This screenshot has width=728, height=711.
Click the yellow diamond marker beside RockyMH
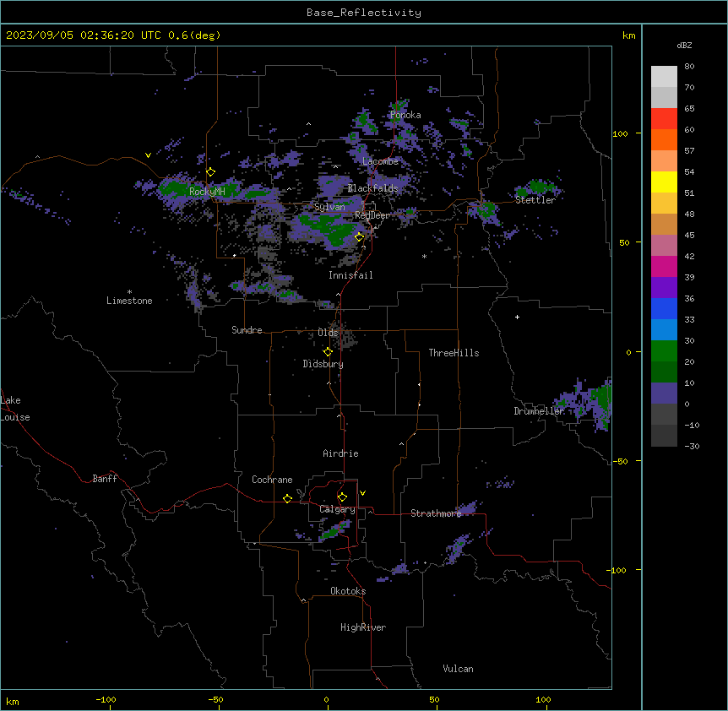(210, 172)
